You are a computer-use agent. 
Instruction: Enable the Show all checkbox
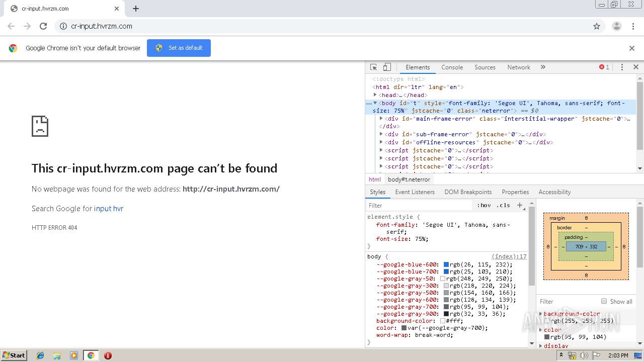point(604,301)
